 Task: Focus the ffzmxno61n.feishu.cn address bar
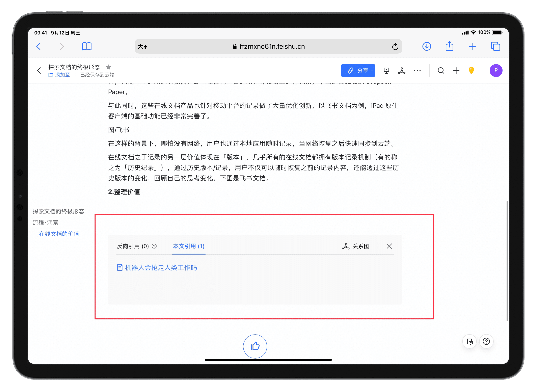[x=268, y=47]
